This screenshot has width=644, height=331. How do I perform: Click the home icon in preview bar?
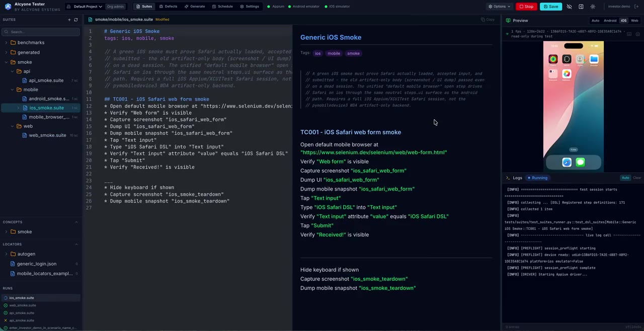coord(638,34)
